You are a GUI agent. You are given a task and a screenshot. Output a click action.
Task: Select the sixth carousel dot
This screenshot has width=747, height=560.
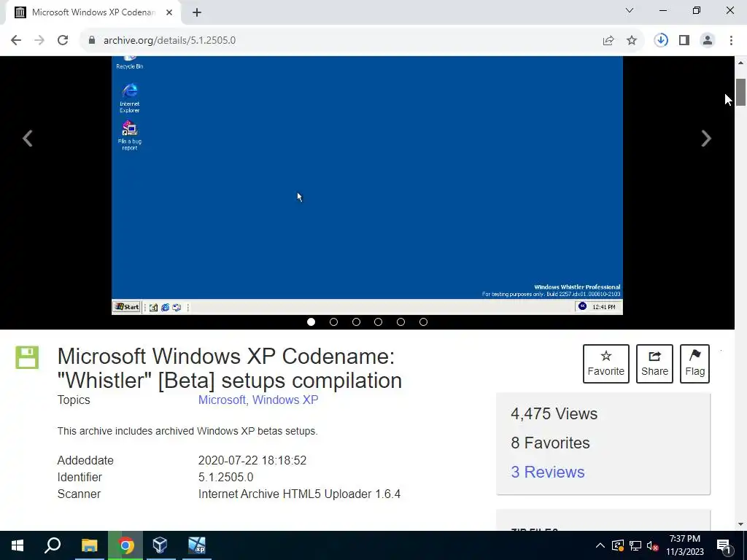[x=423, y=322]
